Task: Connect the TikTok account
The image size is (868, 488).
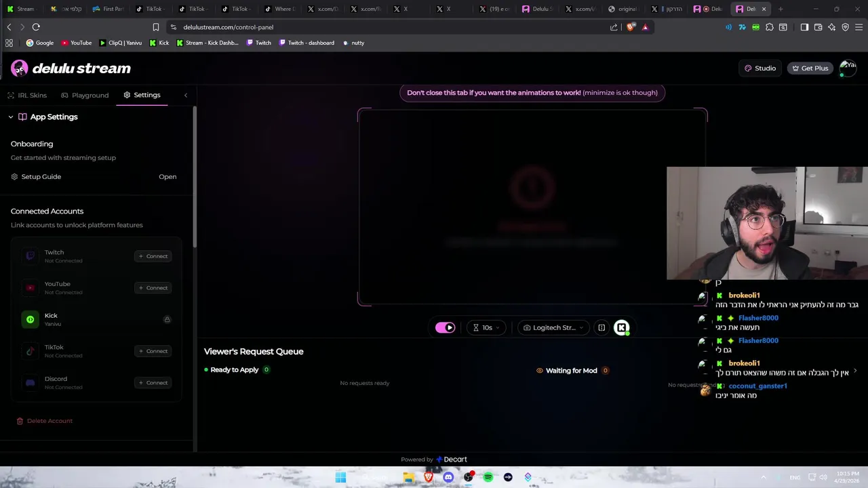Action: pyautogui.click(x=153, y=351)
